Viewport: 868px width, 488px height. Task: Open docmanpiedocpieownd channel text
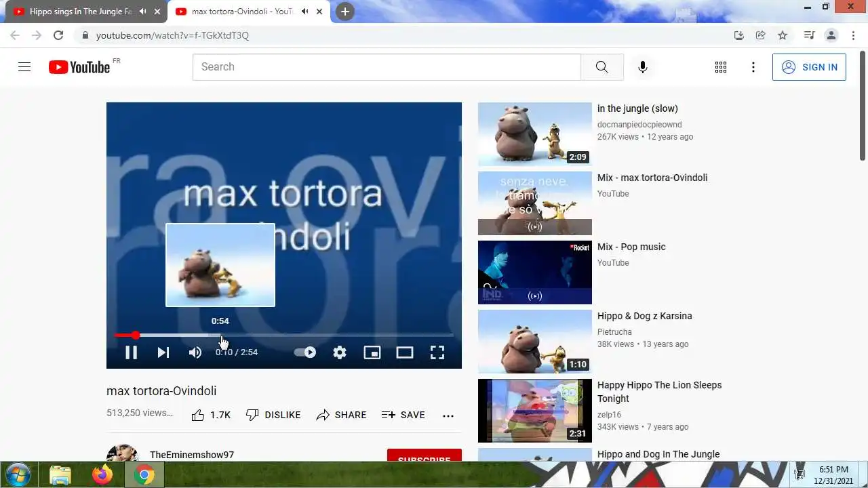(x=639, y=125)
